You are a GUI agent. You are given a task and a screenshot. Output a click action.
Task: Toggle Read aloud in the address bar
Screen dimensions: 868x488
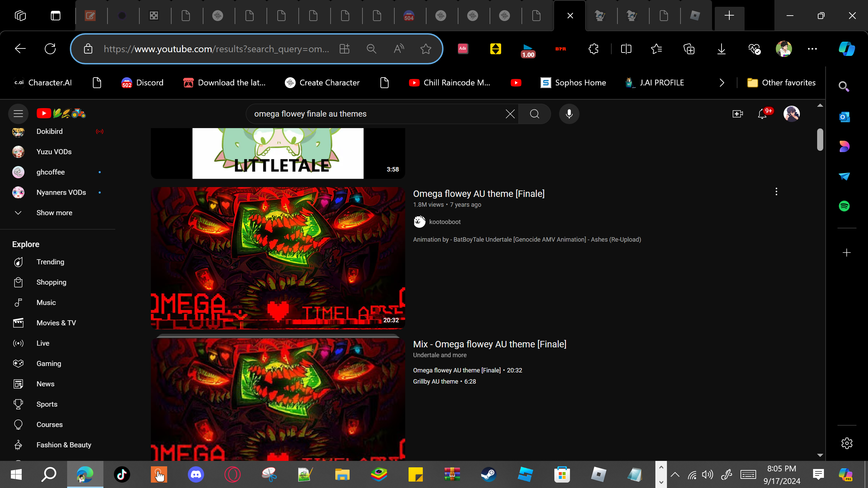coord(399,49)
